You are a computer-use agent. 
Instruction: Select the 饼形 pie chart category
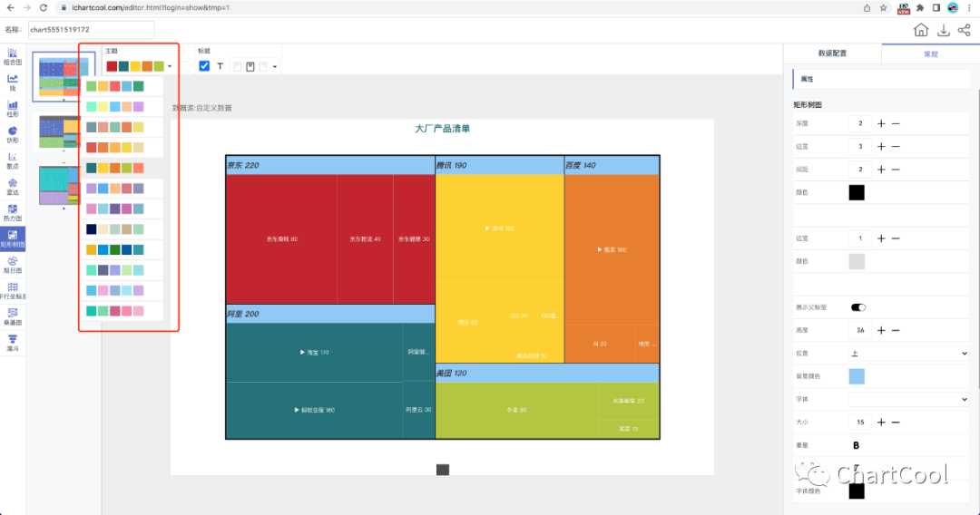pos(13,135)
